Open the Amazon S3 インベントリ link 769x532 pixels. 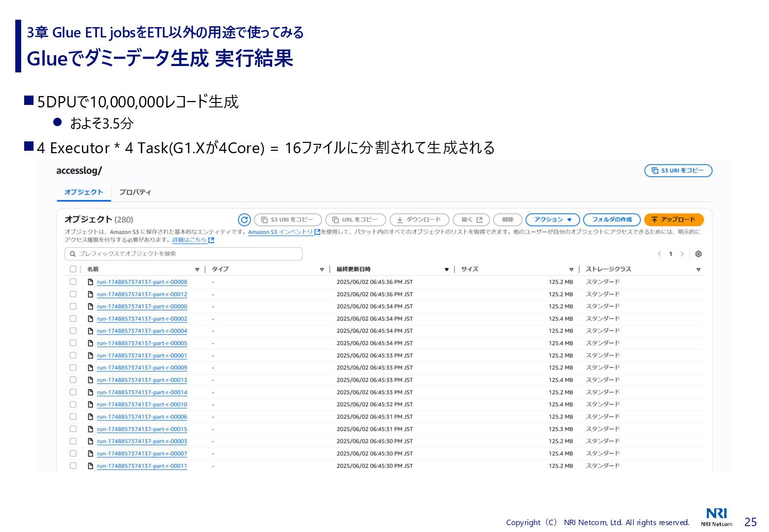click(280, 232)
